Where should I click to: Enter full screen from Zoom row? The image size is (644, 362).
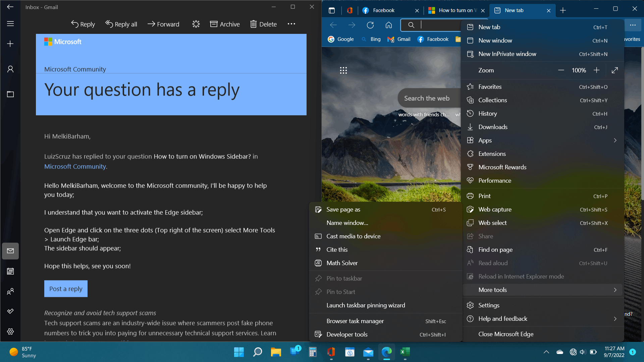(614, 70)
